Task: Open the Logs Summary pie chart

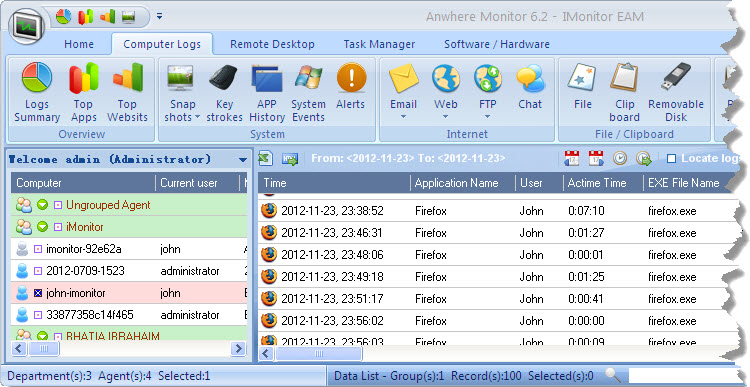Action: (37, 92)
